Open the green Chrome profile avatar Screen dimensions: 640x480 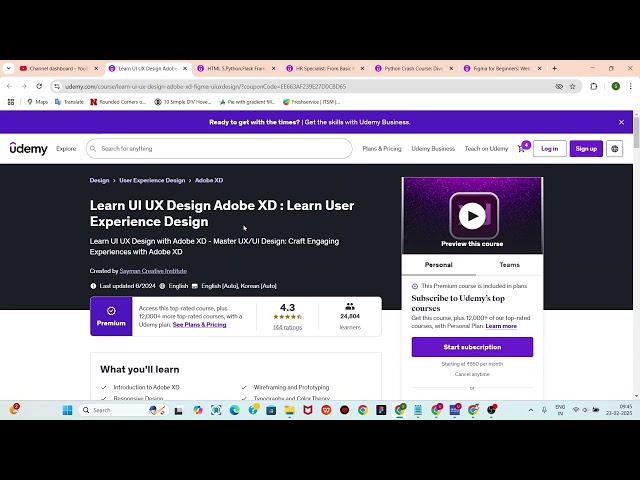click(616, 87)
